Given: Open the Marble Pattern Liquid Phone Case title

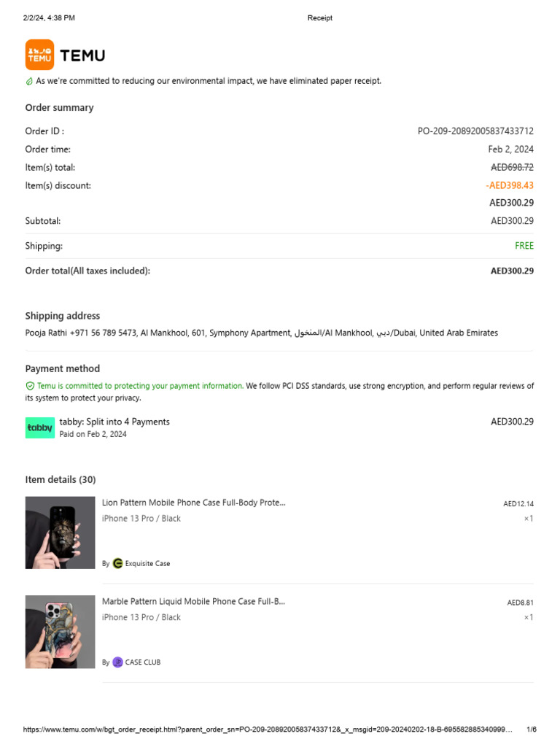Looking at the screenshot, I should tap(193, 602).
